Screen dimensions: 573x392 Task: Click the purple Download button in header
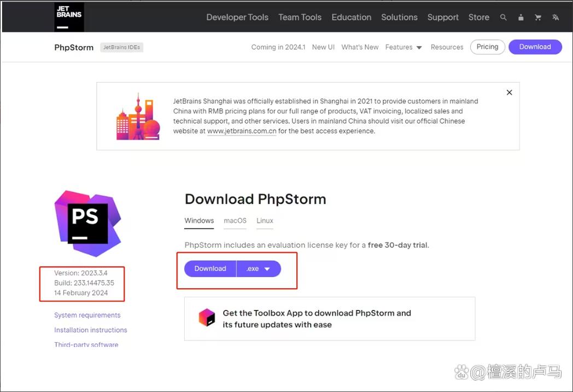[535, 47]
